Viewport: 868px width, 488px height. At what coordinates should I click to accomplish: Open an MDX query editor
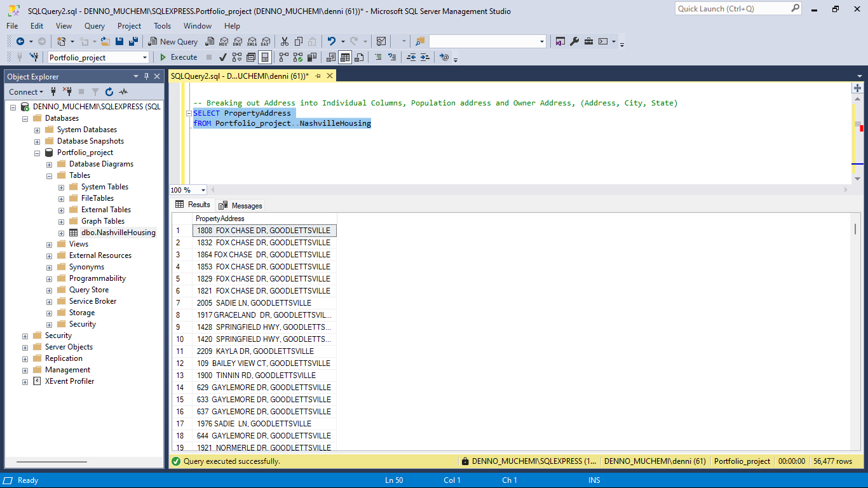pyautogui.click(x=224, y=41)
